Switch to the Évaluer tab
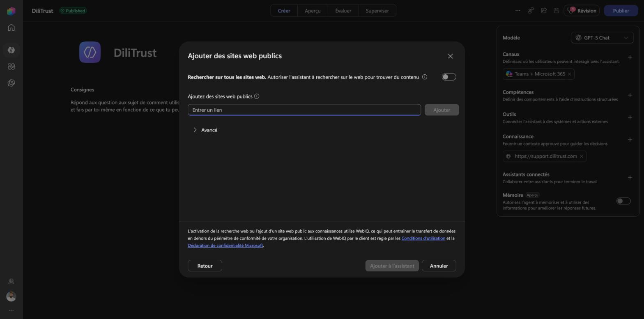The width and height of the screenshot is (644, 319). click(343, 11)
